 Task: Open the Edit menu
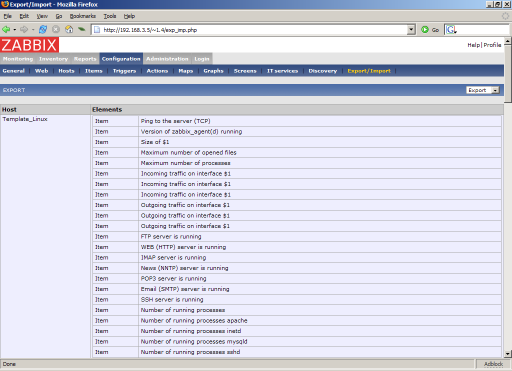point(24,16)
